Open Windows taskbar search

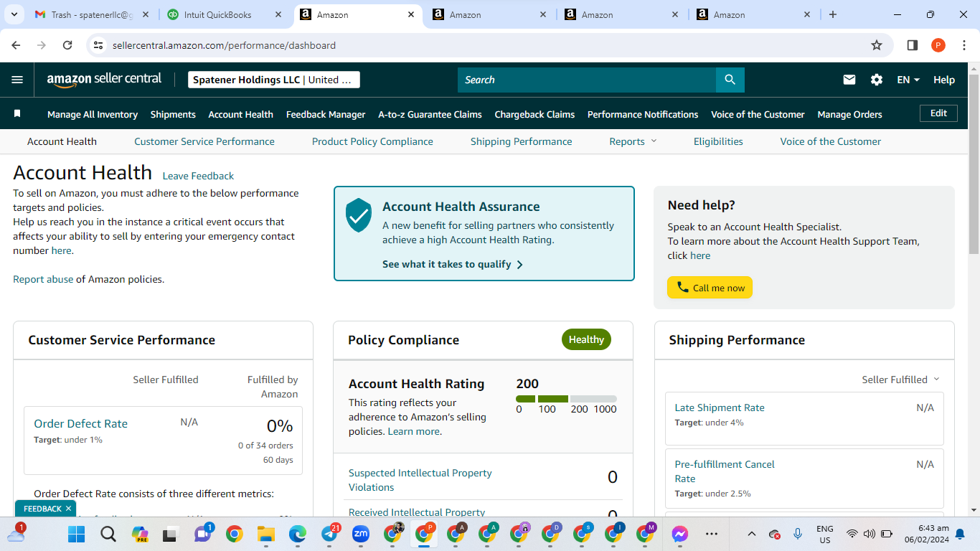108,534
